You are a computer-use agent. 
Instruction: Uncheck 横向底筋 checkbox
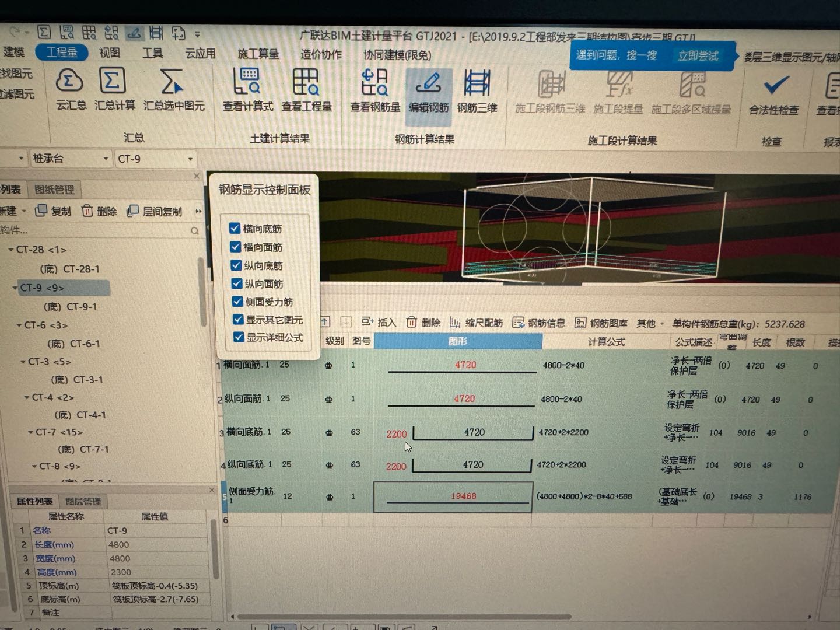[235, 228]
